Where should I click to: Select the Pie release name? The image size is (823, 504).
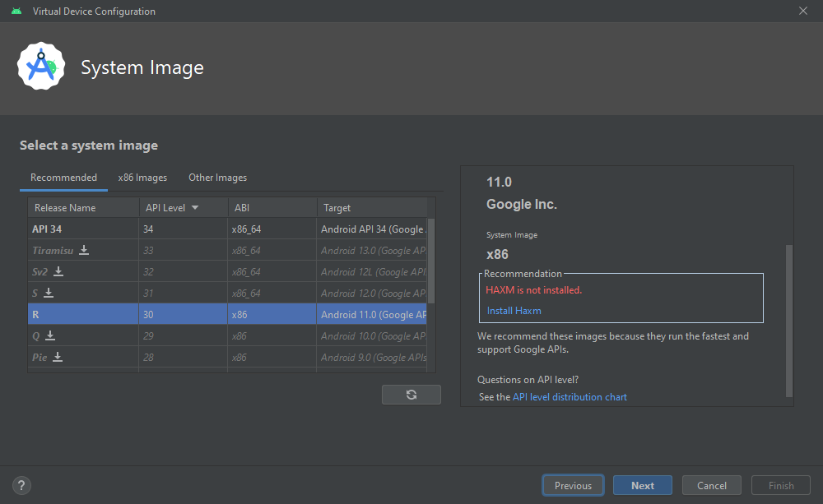click(40, 357)
